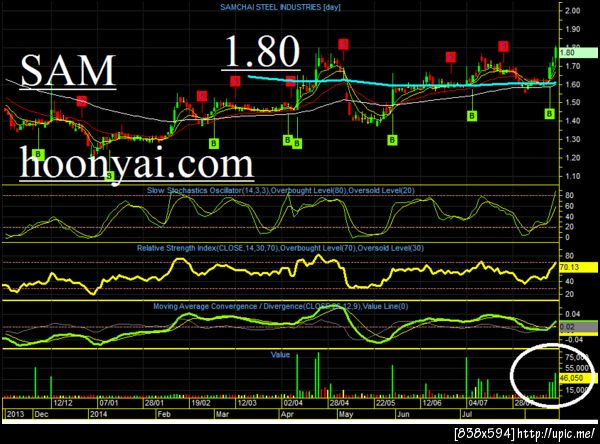Click the Moving Average Convergence / Divergence title
Screen dimensions: 600x444
coord(280,306)
